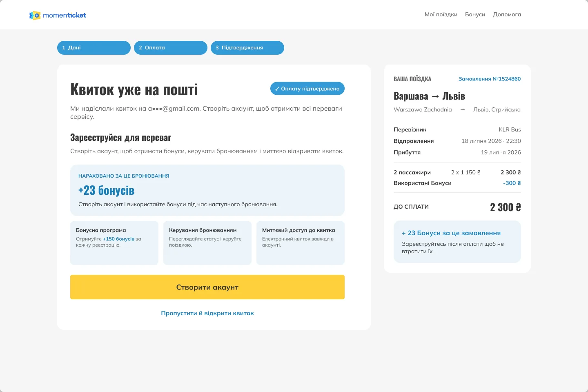Screen dimensions: 588x392
Task: Click the Створити акаунт button
Action: click(x=207, y=287)
